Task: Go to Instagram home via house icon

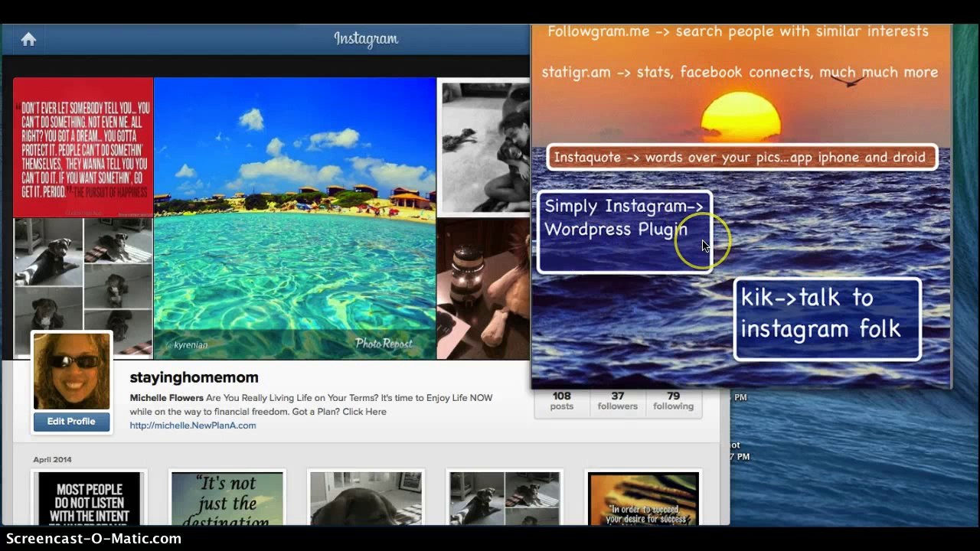Action: tap(28, 40)
